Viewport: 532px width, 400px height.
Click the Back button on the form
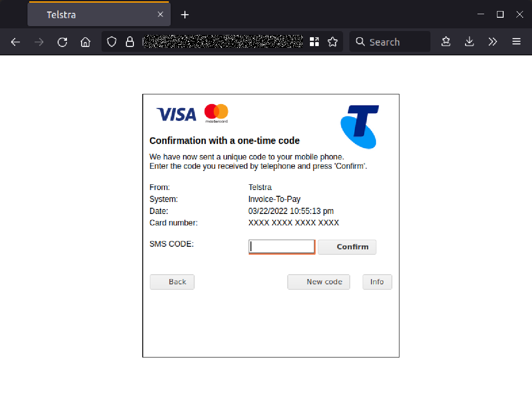[172, 282]
